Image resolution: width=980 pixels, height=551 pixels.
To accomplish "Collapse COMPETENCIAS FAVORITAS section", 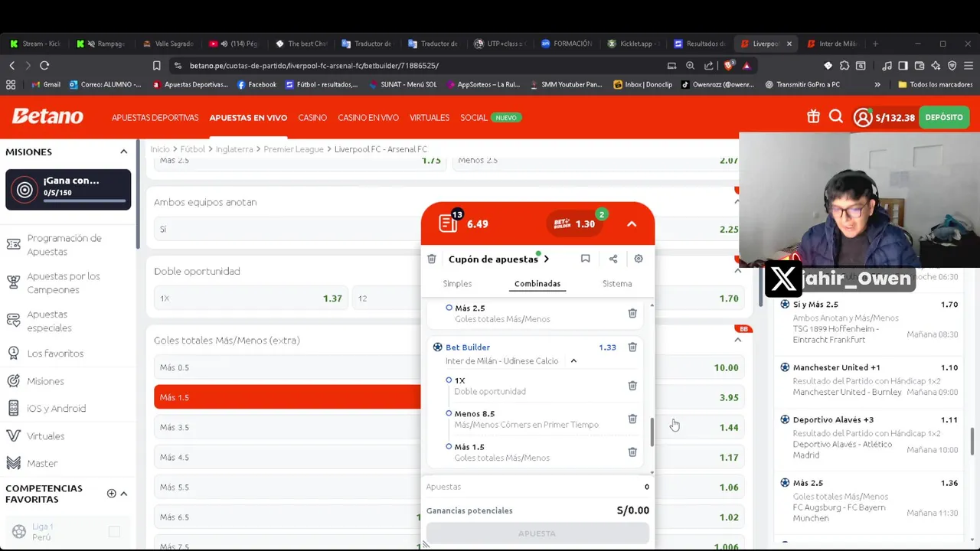I will [124, 494].
